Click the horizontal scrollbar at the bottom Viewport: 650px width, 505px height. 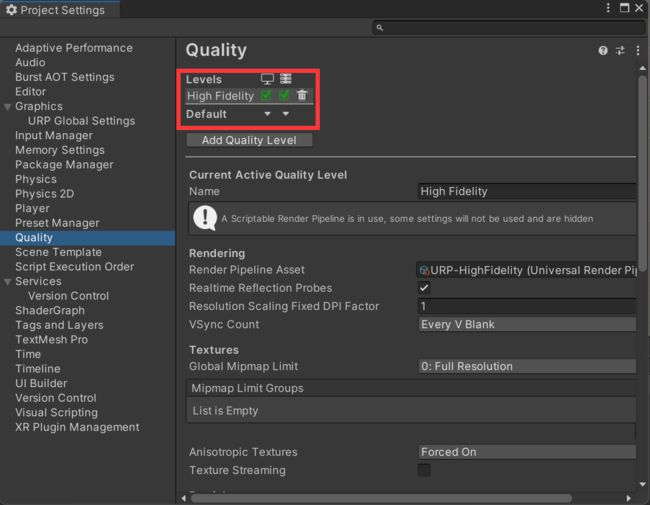[x=381, y=498]
